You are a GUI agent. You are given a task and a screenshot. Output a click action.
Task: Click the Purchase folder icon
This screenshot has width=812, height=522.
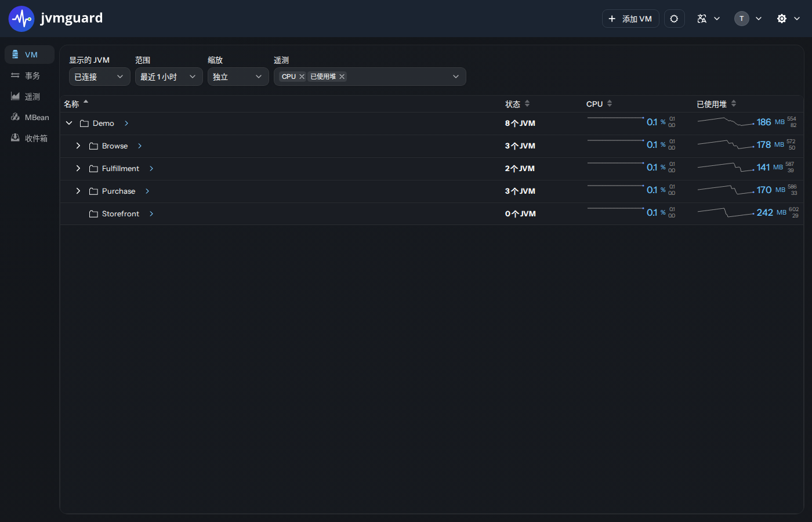93,191
